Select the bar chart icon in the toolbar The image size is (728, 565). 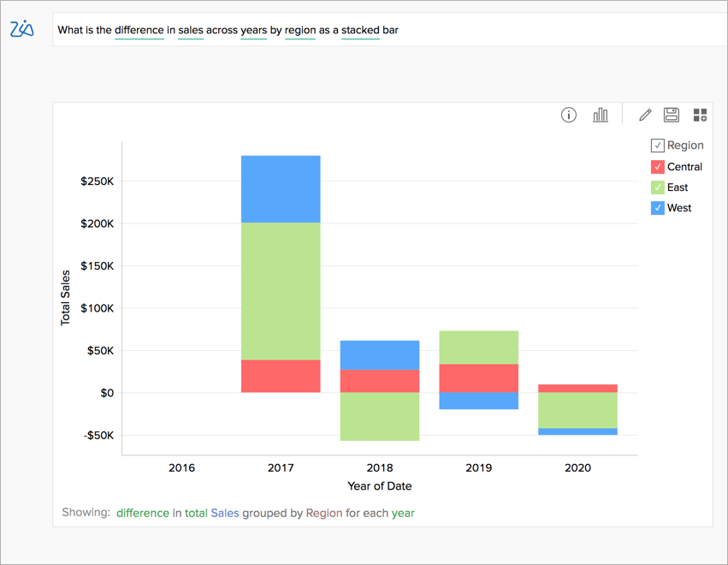tap(600, 114)
